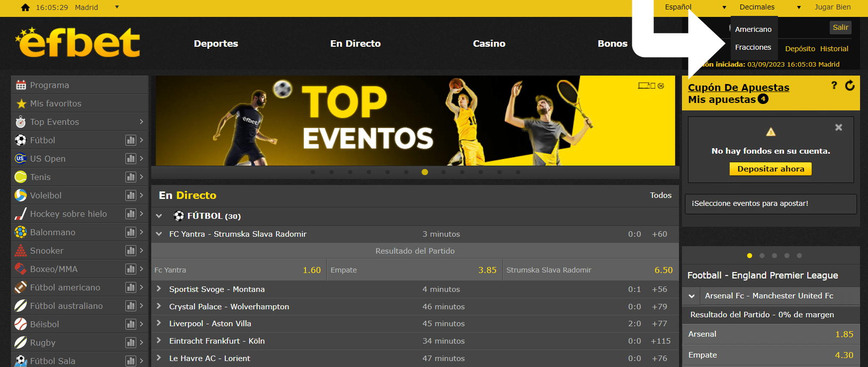Bet on Empate at 4.30
The width and height of the screenshot is (868, 367).
[771, 355]
